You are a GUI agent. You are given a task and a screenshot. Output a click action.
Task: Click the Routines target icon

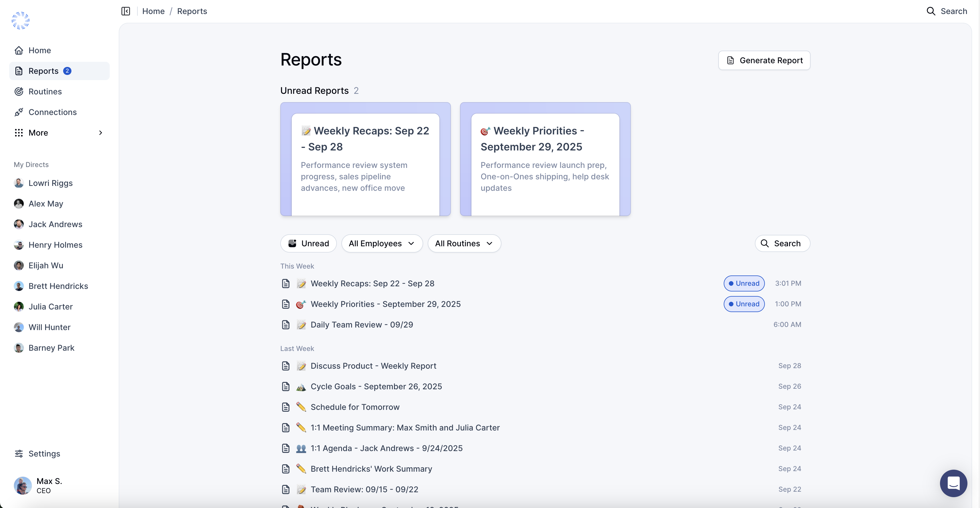19,92
